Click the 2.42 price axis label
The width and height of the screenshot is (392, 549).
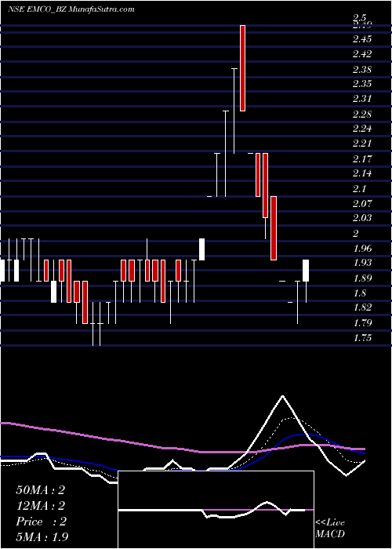[x=362, y=54]
